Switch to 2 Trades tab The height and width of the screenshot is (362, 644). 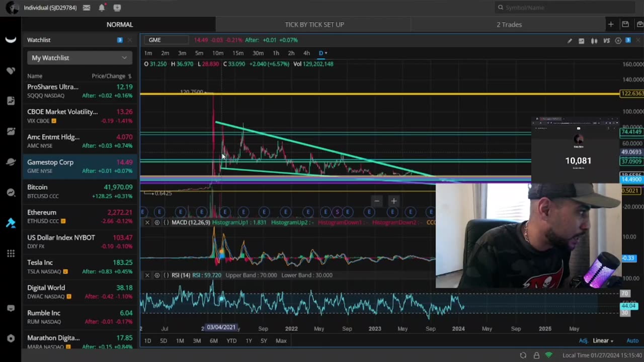click(509, 24)
